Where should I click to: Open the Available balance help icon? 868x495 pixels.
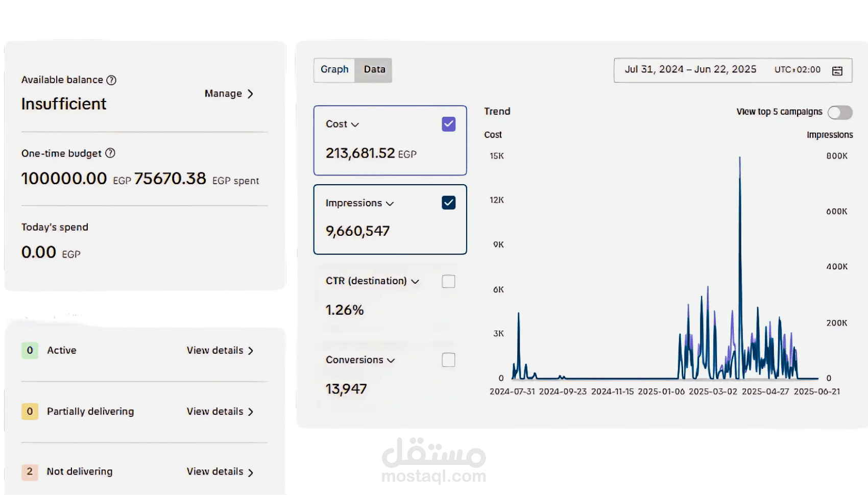(x=111, y=80)
